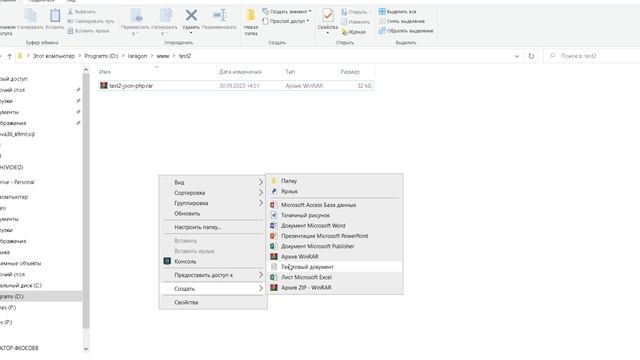Click the Up arrow navigation button
Screen dimensions: 640x360
pyautogui.click(x=9, y=56)
